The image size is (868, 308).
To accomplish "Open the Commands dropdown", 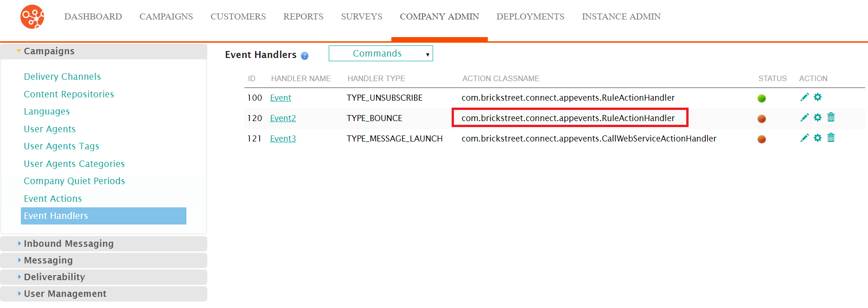I will point(381,53).
